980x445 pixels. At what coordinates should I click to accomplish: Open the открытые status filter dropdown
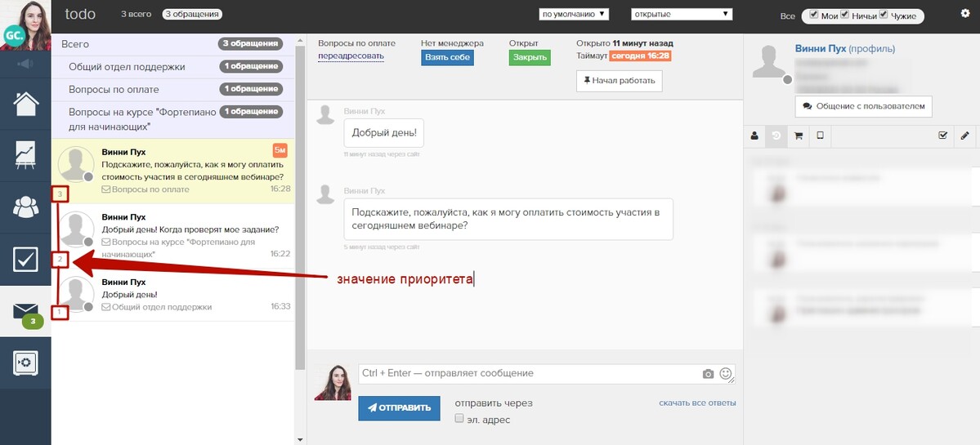point(681,14)
